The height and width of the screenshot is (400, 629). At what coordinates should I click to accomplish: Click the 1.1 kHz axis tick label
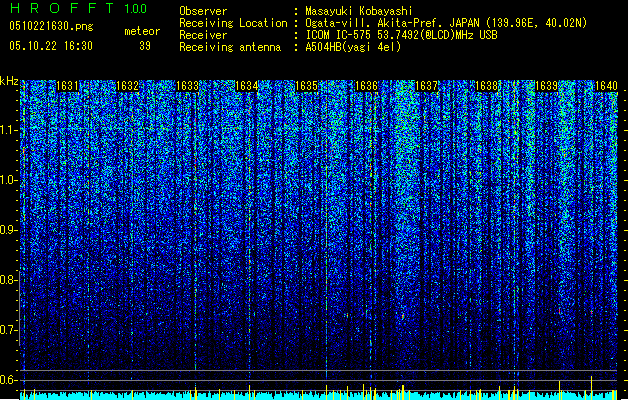(x=9, y=131)
